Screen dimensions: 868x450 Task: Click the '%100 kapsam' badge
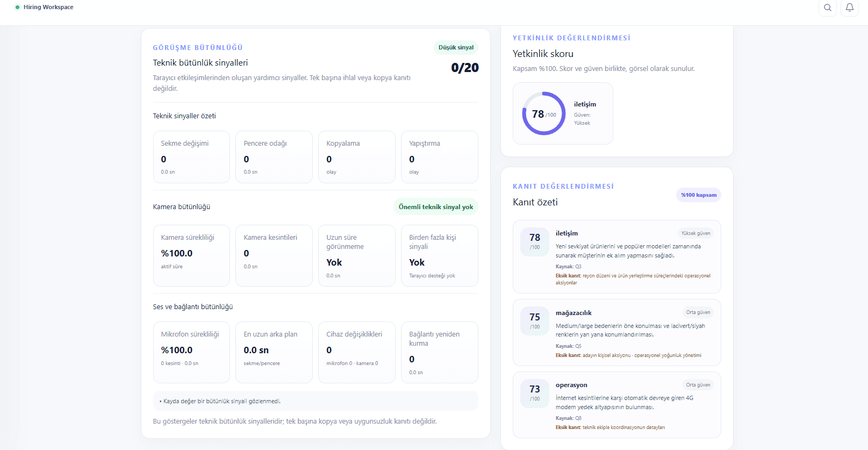coord(699,195)
